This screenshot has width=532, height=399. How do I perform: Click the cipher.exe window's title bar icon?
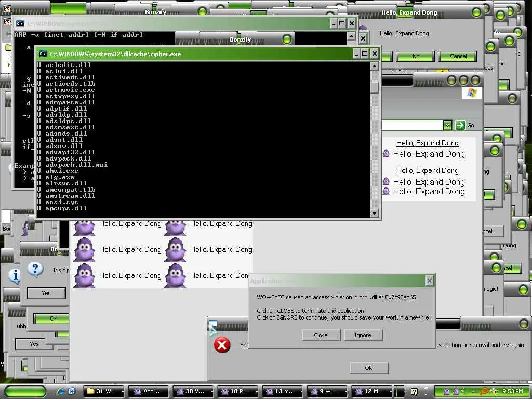43,54
